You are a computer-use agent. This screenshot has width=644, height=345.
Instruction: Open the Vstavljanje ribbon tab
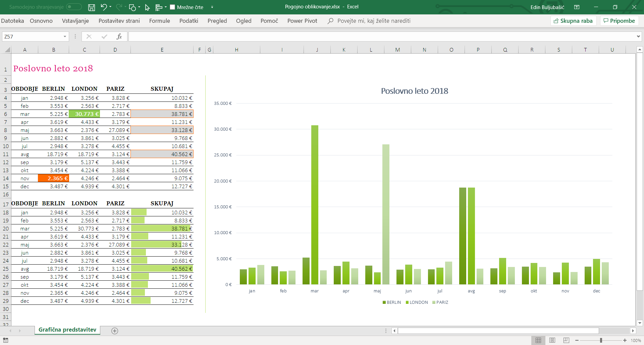tap(75, 21)
